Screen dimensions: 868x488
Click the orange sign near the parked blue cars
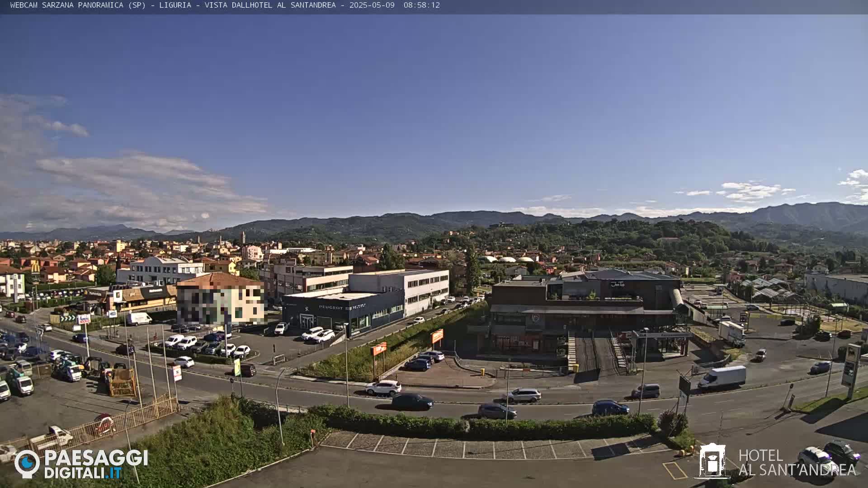[x=437, y=336]
